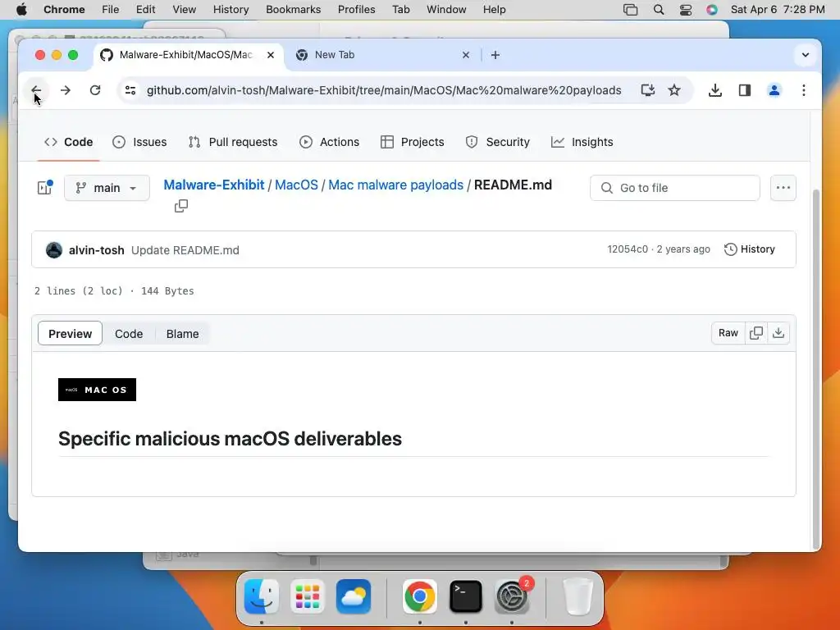Open a new tab with plus button
840x630 pixels.
pos(495,55)
